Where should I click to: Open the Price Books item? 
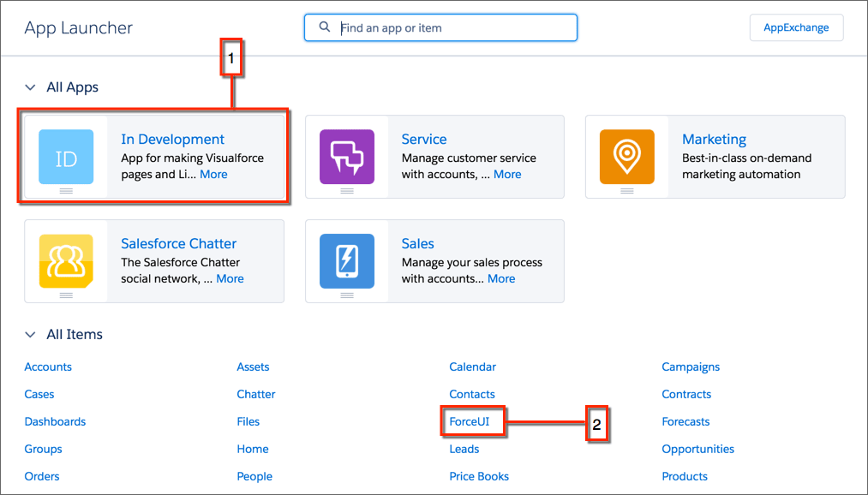(x=479, y=476)
